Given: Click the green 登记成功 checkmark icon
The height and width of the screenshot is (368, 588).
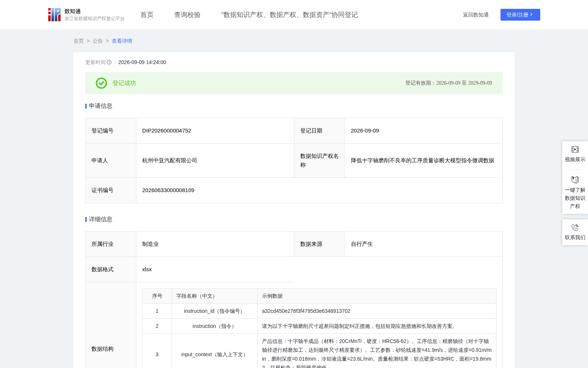Looking at the screenshot, I should click(x=101, y=83).
